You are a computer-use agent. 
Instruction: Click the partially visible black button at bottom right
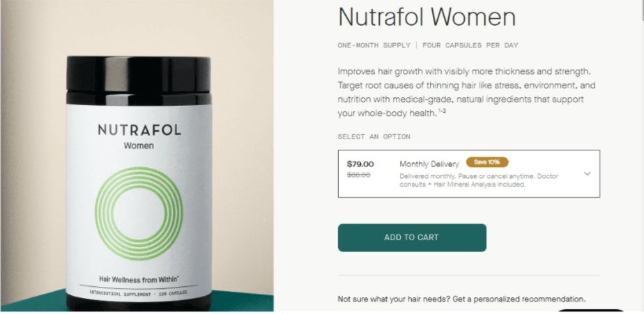point(590,311)
